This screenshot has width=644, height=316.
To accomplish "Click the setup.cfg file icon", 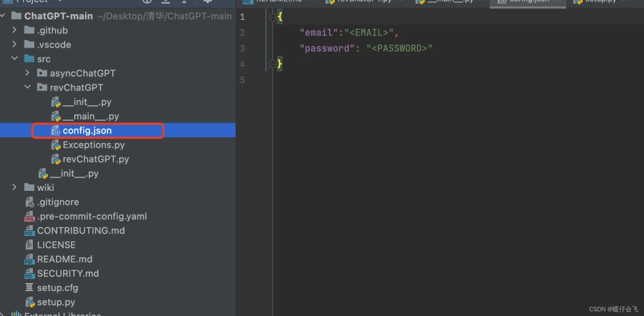I will tap(29, 288).
